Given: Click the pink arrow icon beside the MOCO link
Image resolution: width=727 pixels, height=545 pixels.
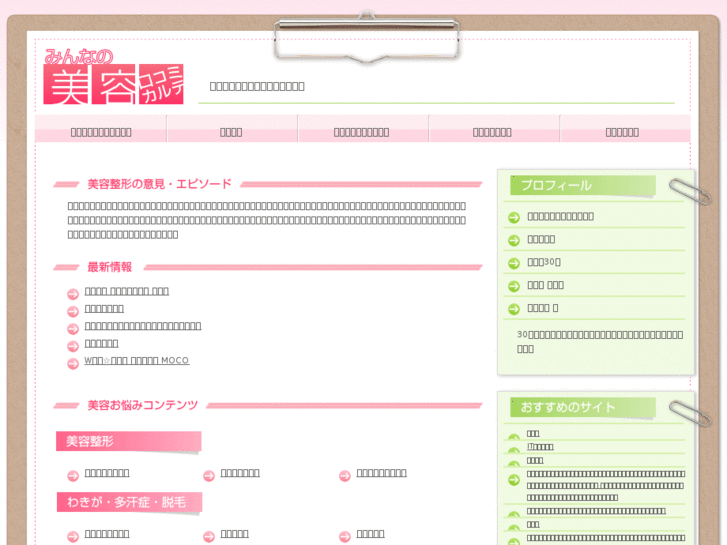Looking at the screenshot, I should tap(73, 363).
